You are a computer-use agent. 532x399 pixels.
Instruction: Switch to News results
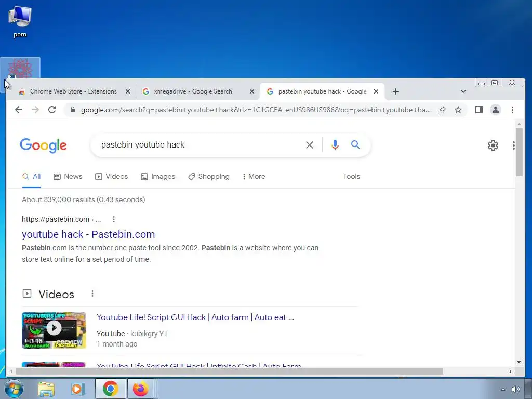(x=68, y=177)
